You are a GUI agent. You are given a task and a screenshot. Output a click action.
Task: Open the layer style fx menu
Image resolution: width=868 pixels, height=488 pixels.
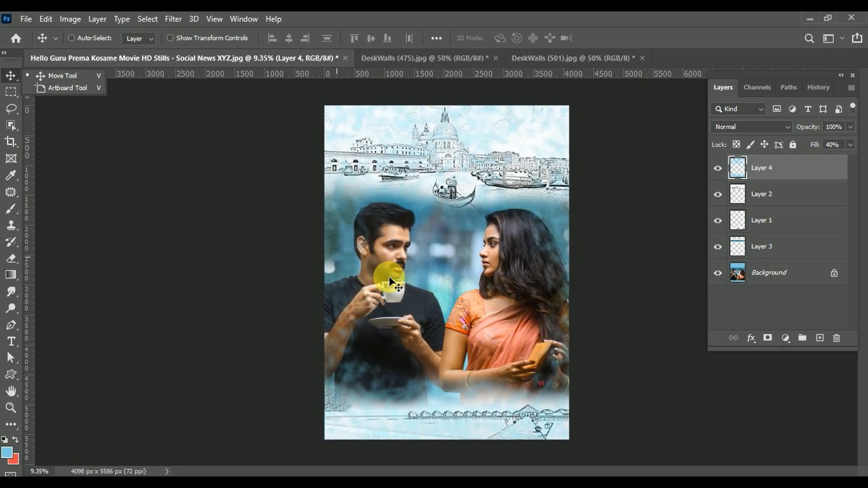[750, 338]
